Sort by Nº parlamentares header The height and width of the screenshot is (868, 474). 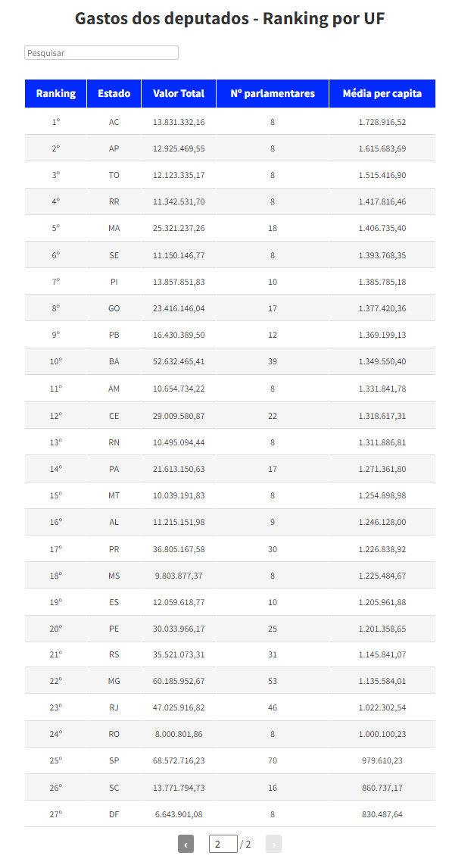click(273, 94)
